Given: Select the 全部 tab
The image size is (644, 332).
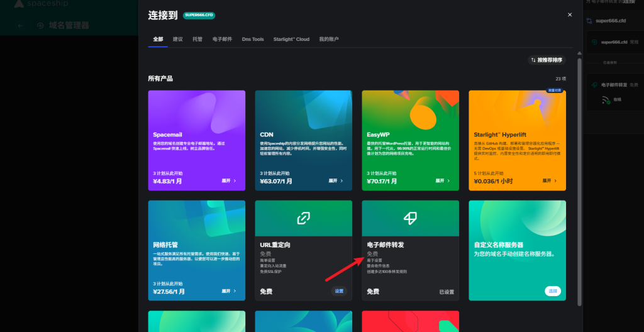Looking at the screenshot, I should [x=158, y=40].
